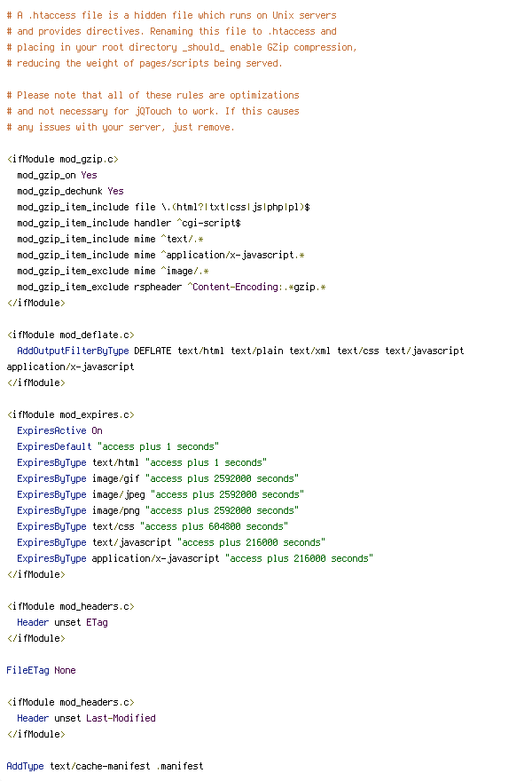532x781 pixels.
Task: Select the FileETag None directive
Action: coord(41,670)
